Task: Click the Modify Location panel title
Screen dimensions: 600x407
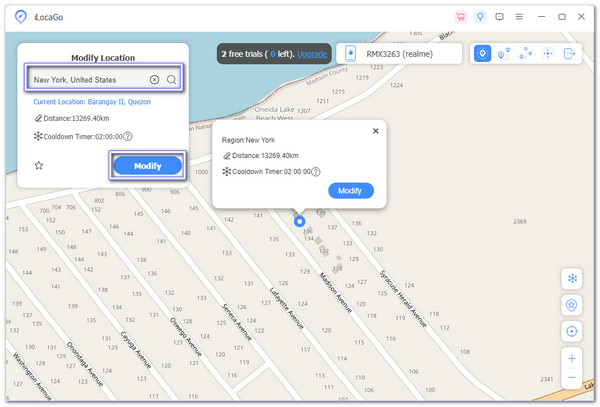Action: coord(103,58)
